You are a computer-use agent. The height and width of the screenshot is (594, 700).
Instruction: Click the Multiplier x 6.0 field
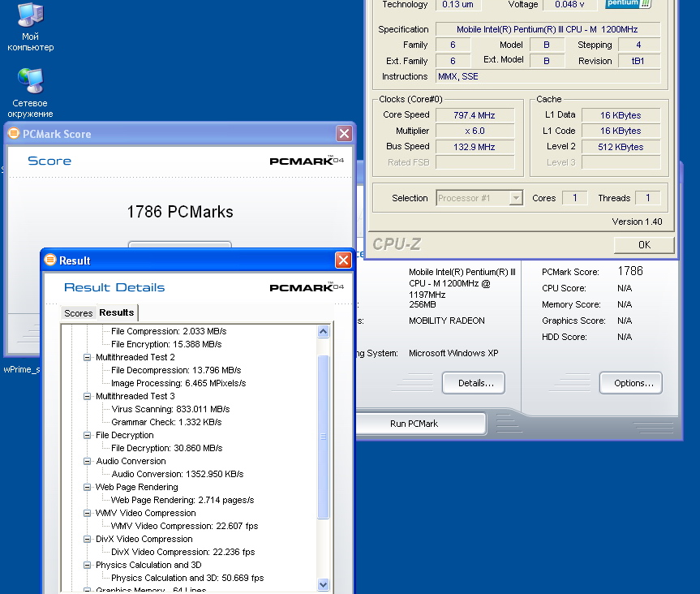coord(475,131)
